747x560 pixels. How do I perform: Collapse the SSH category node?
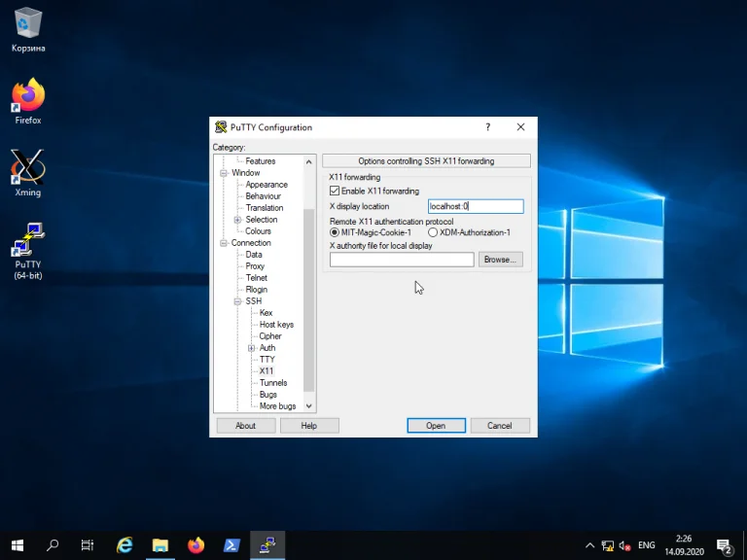click(237, 301)
